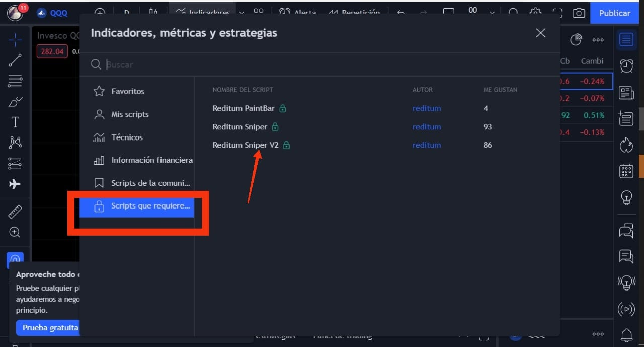Select watchlist row showing -0.24%
This screenshot has width=644, height=347.
tap(586, 81)
